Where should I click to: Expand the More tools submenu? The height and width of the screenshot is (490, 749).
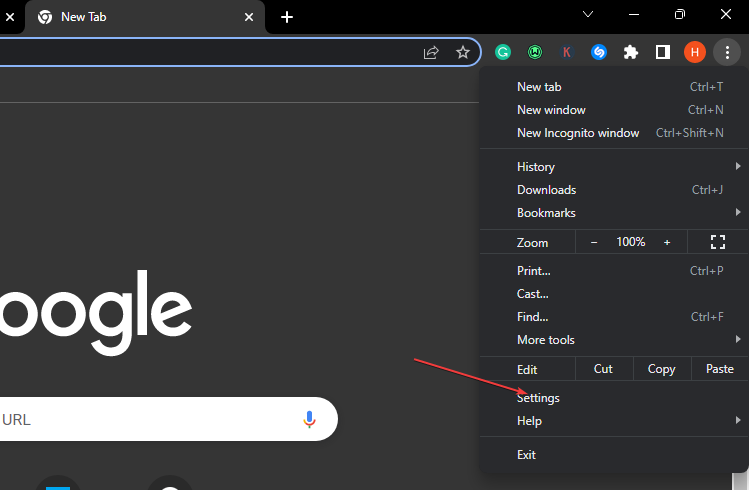coord(614,340)
